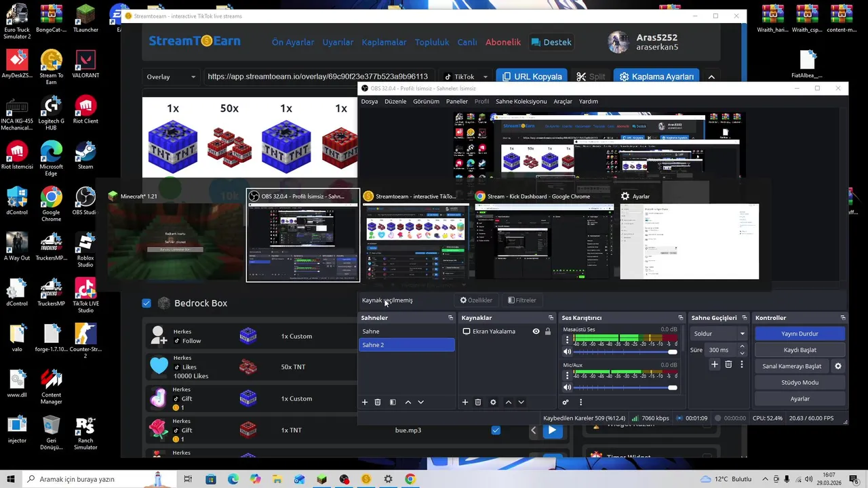Toggle Ekran Yakalama source visibility eye
The width and height of the screenshot is (868, 488).
536,331
